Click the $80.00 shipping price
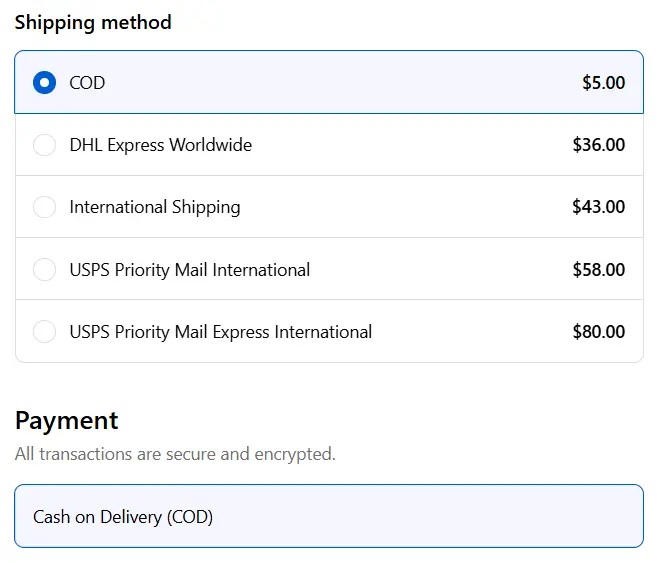Screen dimensions: 657x563 (598, 332)
